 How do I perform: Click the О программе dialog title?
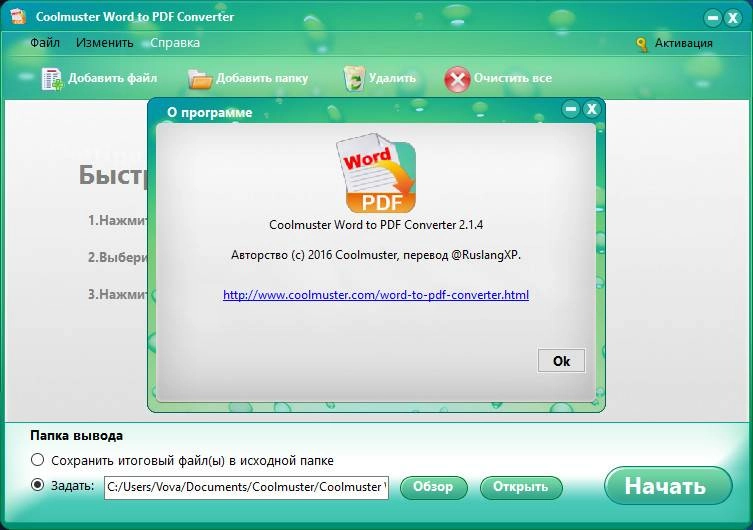point(210,112)
